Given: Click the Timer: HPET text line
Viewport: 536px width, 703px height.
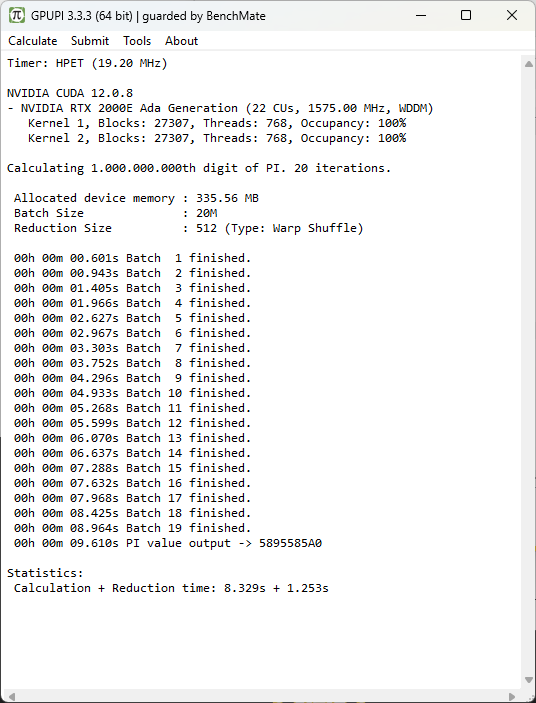Looking at the screenshot, I should pyautogui.click(x=87, y=63).
